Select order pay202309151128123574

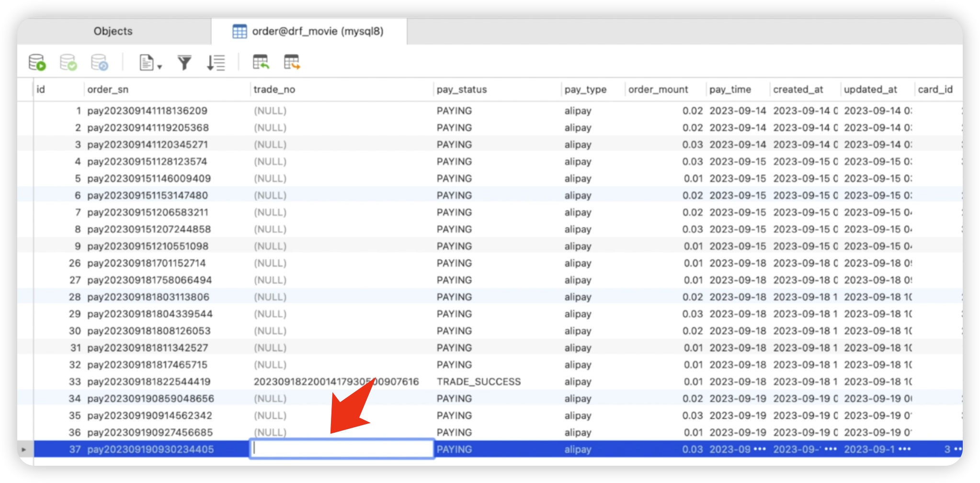147,161
